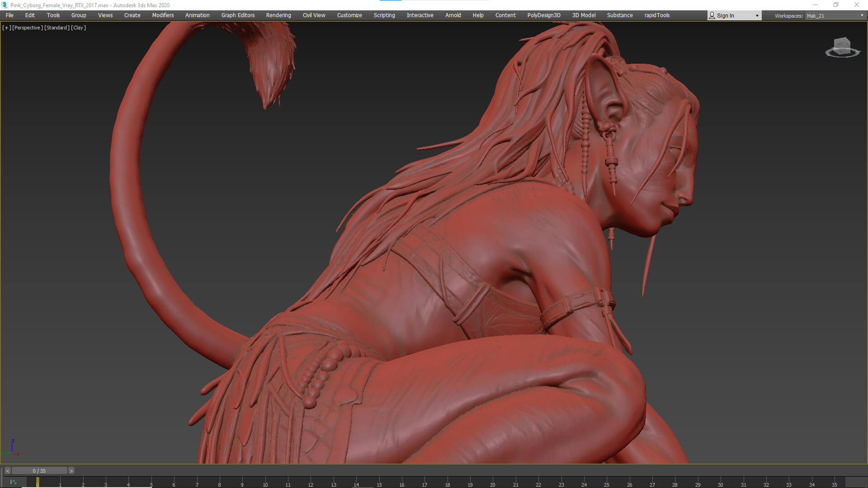Click the Sign In user icon
This screenshot has height=488, width=868.
712,15
